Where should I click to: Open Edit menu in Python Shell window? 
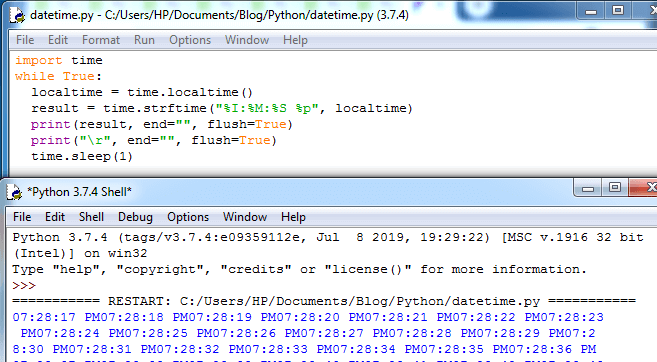click(55, 217)
